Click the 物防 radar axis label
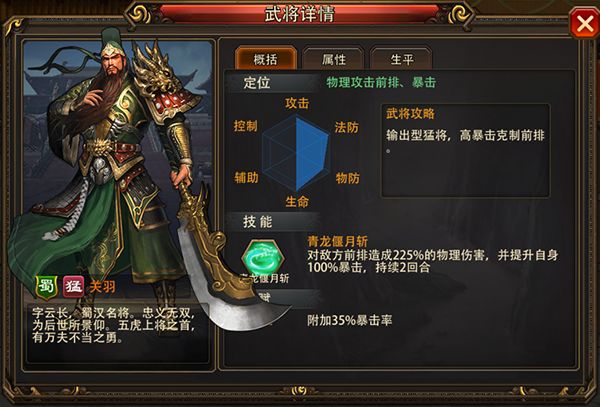 click(347, 178)
